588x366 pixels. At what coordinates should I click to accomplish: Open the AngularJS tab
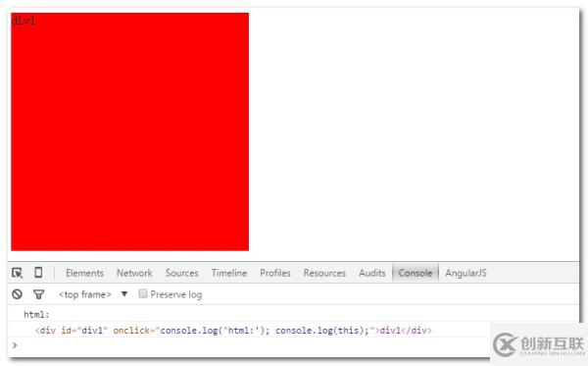tap(465, 273)
